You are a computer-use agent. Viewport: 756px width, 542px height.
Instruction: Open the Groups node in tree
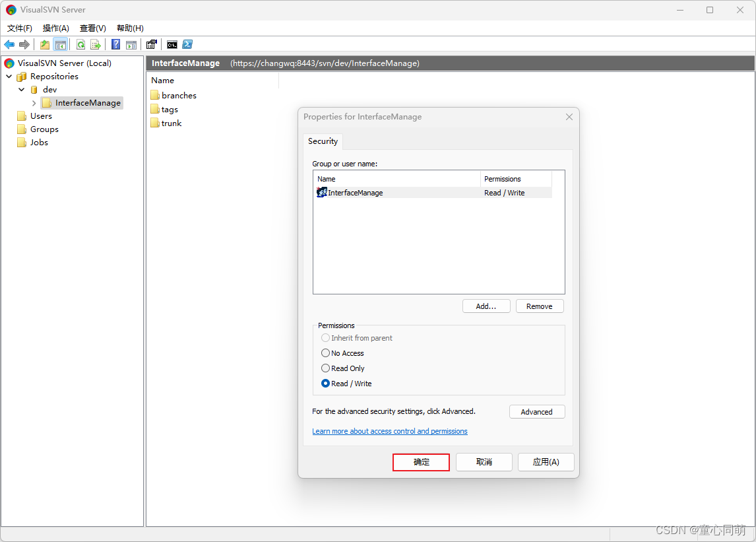44,129
